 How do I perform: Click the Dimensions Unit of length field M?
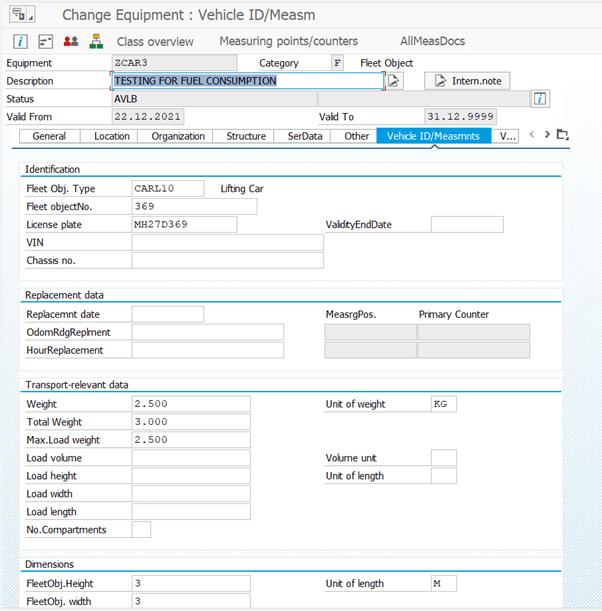[444, 583]
